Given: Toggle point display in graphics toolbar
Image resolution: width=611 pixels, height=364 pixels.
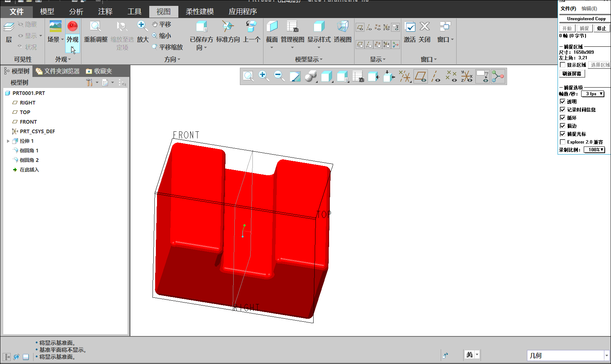Looking at the screenshot, I should [x=451, y=76].
